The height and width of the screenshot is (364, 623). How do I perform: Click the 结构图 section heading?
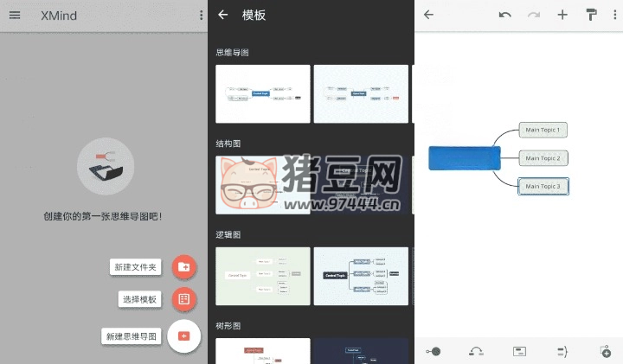228,144
